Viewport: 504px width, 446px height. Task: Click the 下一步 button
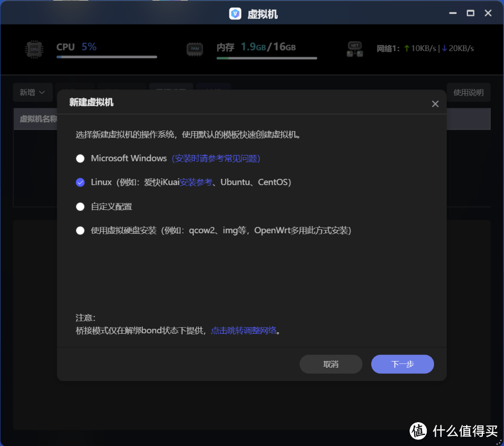pyautogui.click(x=402, y=364)
